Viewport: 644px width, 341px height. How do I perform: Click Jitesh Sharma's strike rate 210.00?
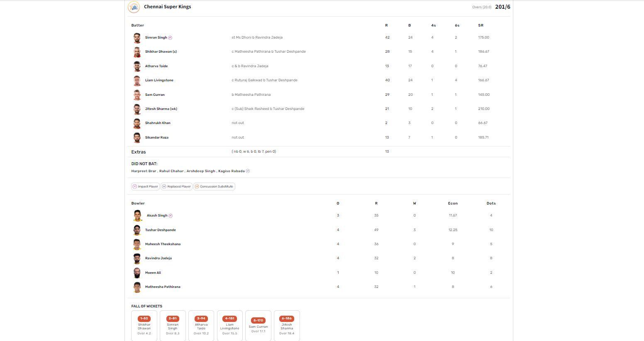click(x=484, y=109)
